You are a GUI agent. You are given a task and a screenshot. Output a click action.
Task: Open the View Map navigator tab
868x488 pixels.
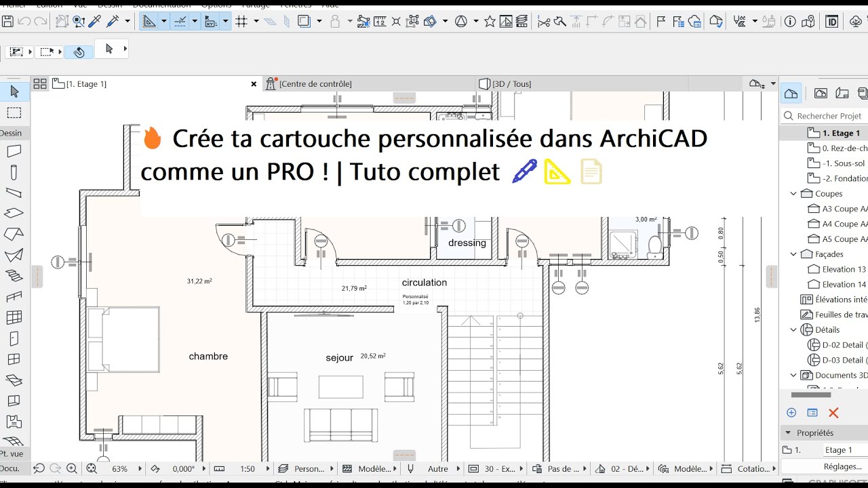[x=821, y=93]
